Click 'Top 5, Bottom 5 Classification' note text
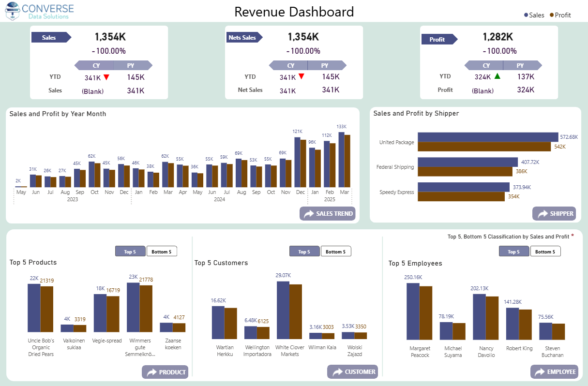 tap(508, 237)
